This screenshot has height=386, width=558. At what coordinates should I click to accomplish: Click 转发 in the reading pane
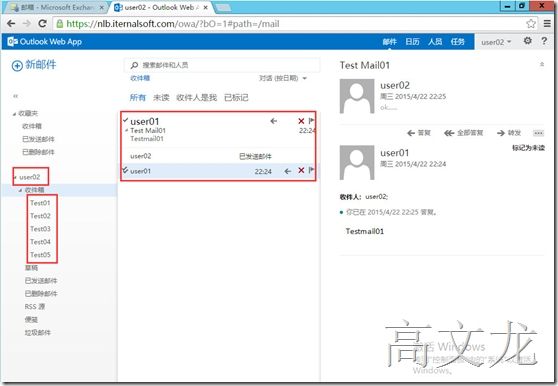coord(509,133)
